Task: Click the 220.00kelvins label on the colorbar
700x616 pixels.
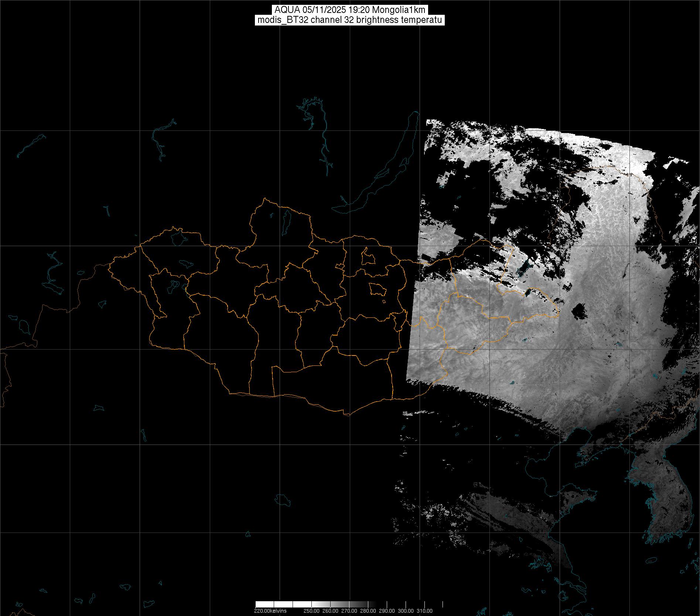Action: [270, 611]
